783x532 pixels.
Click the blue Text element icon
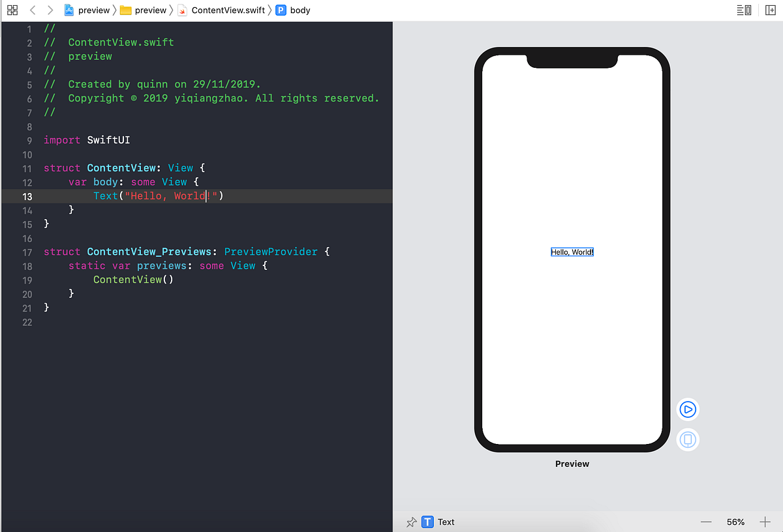click(427, 522)
